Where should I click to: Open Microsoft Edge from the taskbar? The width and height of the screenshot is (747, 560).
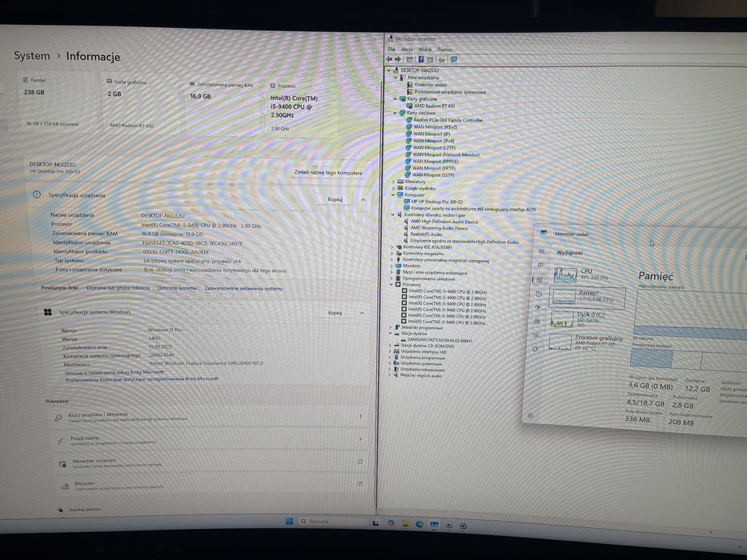coord(420,524)
